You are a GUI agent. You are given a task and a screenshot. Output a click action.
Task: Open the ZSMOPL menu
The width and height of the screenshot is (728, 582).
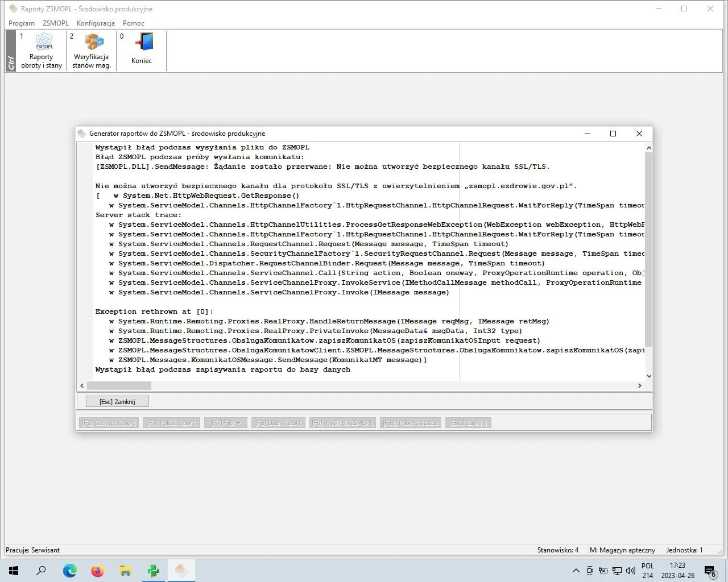click(x=56, y=23)
